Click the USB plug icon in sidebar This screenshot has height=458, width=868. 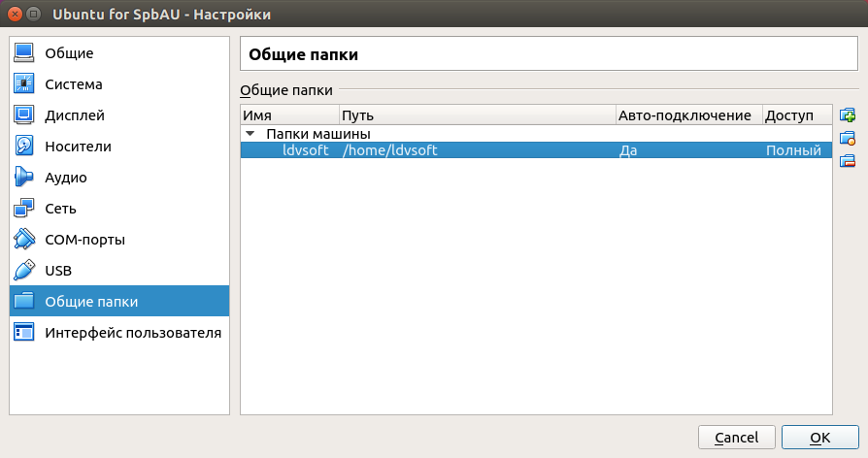[x=24, y=271]
